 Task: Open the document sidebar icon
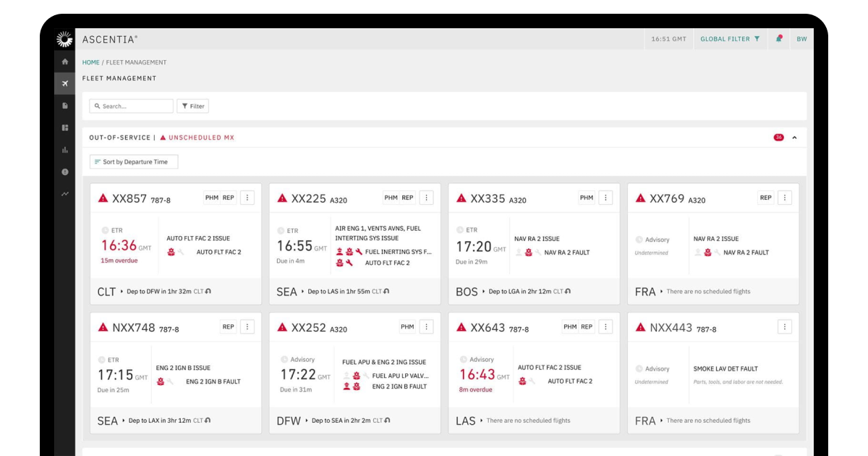[x=65, y=106]
